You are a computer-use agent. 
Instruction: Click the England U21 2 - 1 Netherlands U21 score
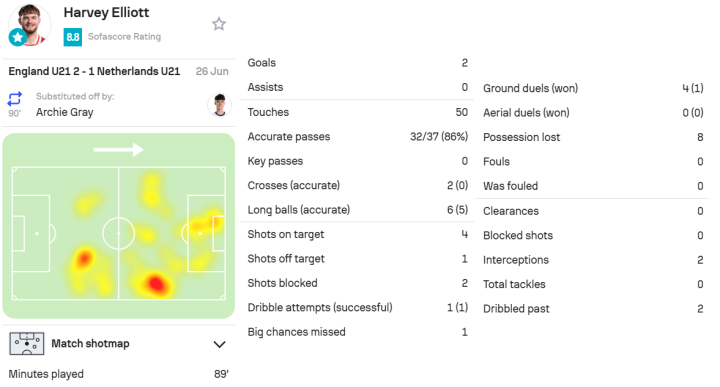(x=95, y=71)
